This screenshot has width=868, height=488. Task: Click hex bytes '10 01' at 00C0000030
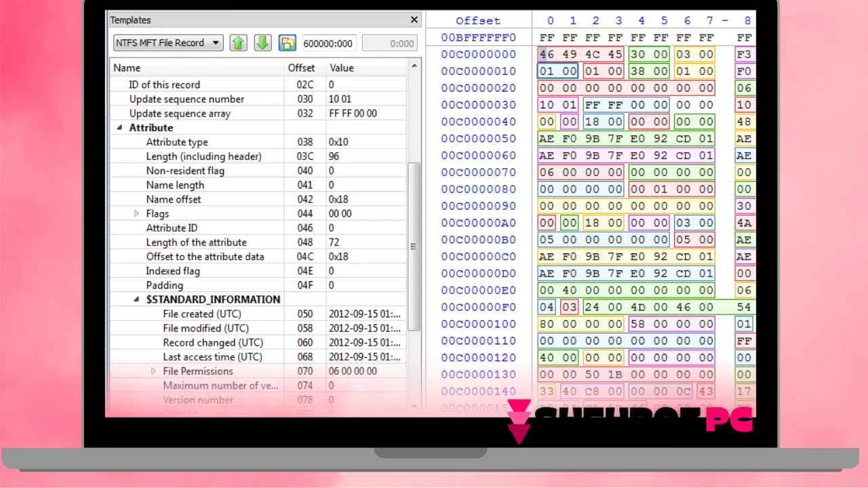point(558,105)
